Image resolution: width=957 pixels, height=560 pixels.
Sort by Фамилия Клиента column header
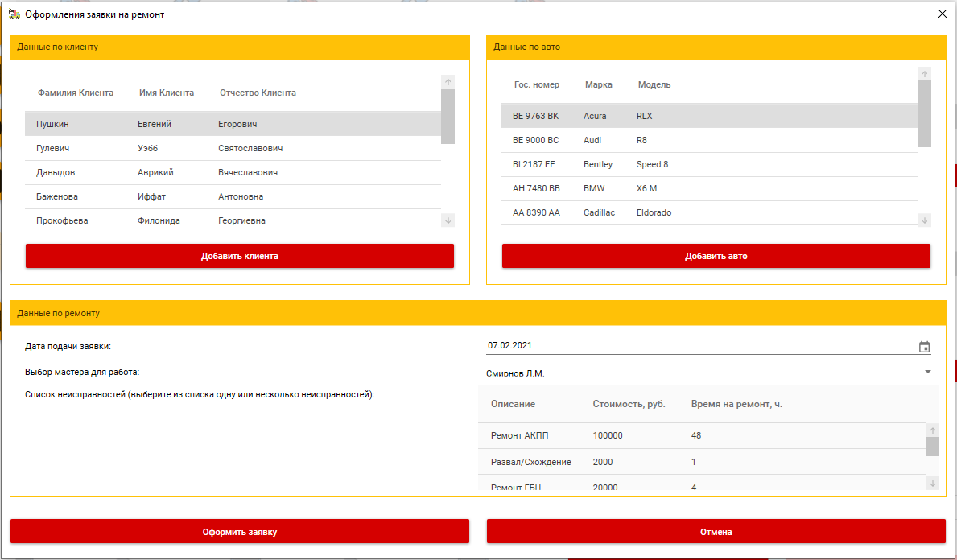point(76,93)
